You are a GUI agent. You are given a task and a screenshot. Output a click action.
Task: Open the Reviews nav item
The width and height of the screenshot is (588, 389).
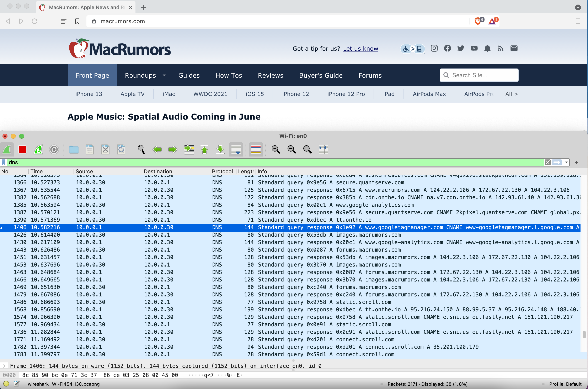[271, 75]
